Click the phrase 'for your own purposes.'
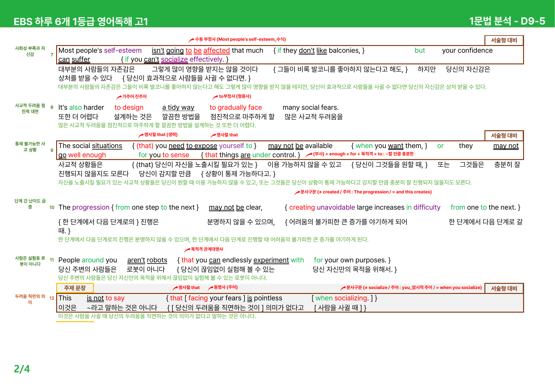This screenshot has width=555, height=392. click(x=350, y=260)
